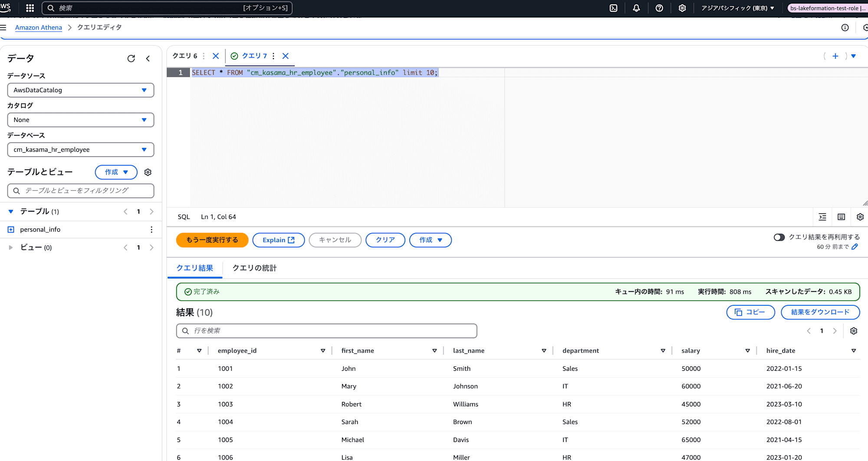This screenshot has width=868, height=461.
Task: Copy results with the コピー button
Action: point(750,312)
